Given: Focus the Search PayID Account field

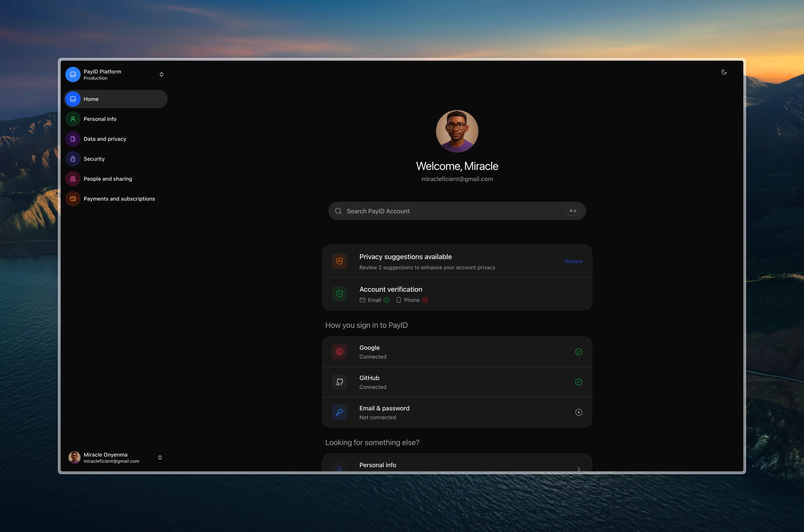Looking at the screenshot, I should 457,211.
